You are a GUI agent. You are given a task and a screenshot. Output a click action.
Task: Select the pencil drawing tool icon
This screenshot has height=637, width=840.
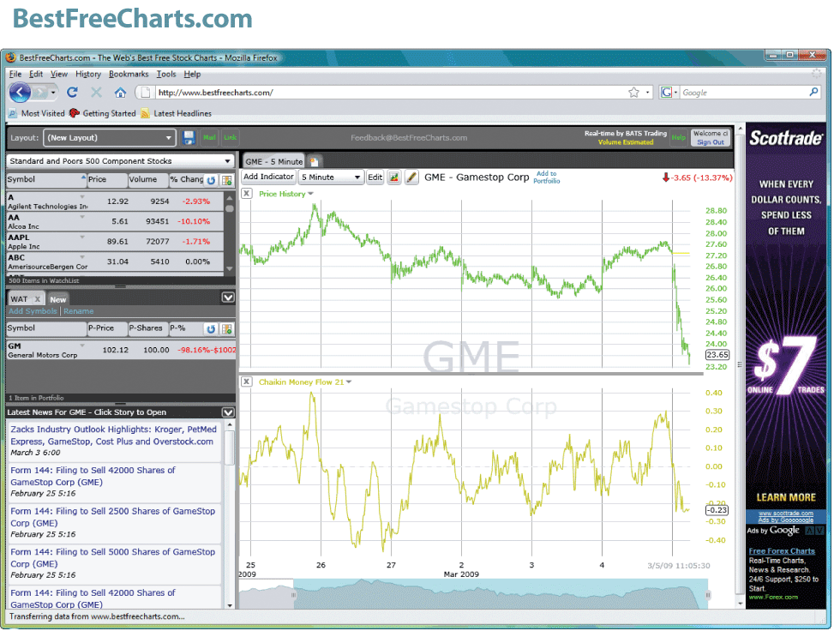pyautogui.click(x=411, y=177)
